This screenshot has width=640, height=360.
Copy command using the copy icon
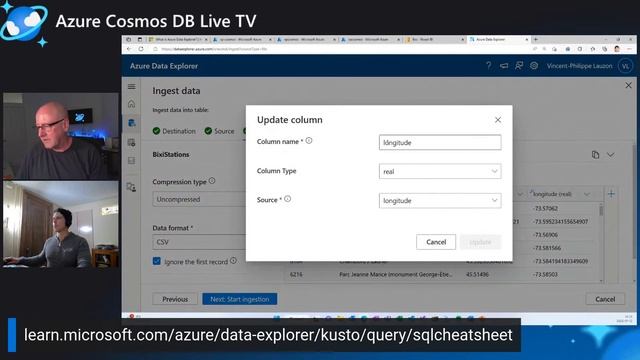point(595,155)
